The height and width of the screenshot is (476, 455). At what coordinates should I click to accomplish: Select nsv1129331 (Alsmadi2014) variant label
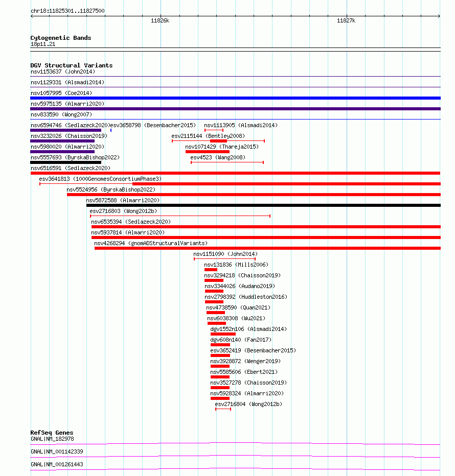(x=67, y=82)
